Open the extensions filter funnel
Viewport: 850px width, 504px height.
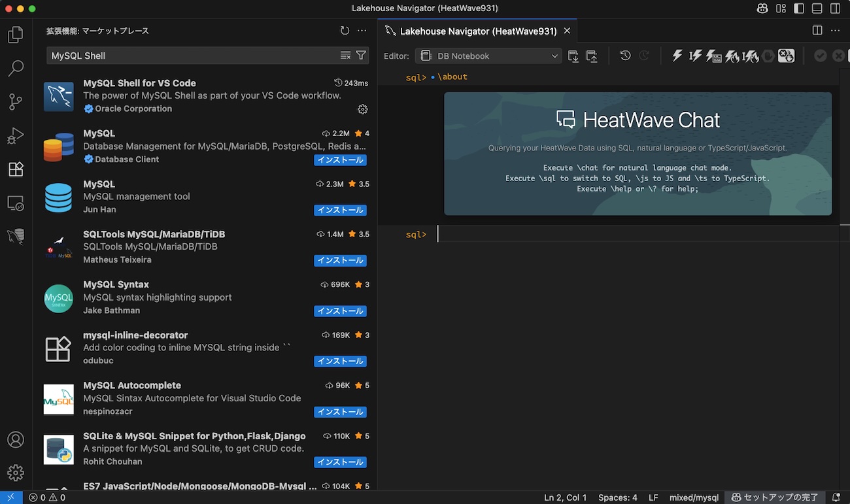coord(361,56)
